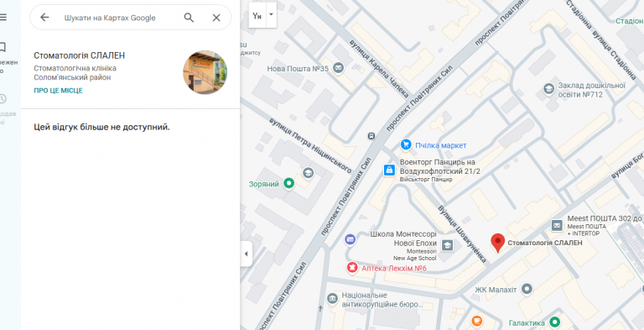This screenshot has width=644, height=330.
Task: Select the Школа Монтессорі school icon
Action: tap(447, 246)
